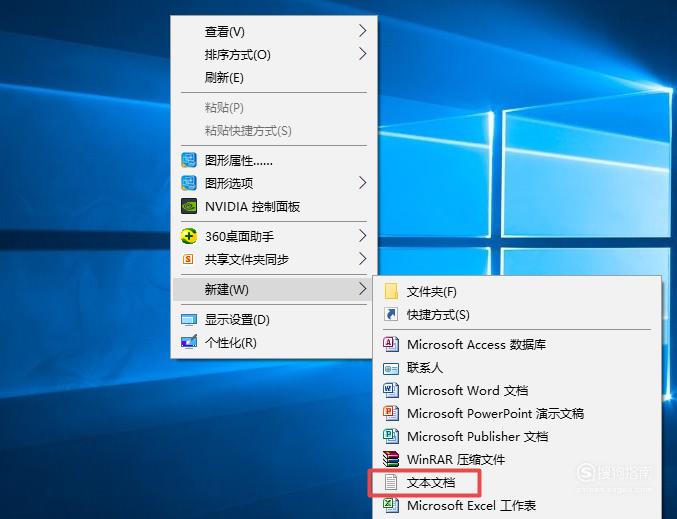Create a new 文本文档

pyautogui.click(x=517, y=482)
